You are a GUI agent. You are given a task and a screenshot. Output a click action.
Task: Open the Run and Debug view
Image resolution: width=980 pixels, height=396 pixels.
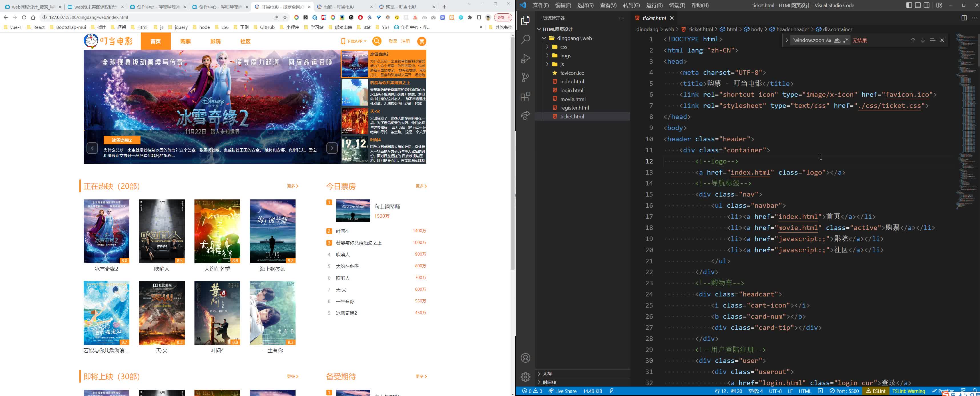(x=525, y=58)
